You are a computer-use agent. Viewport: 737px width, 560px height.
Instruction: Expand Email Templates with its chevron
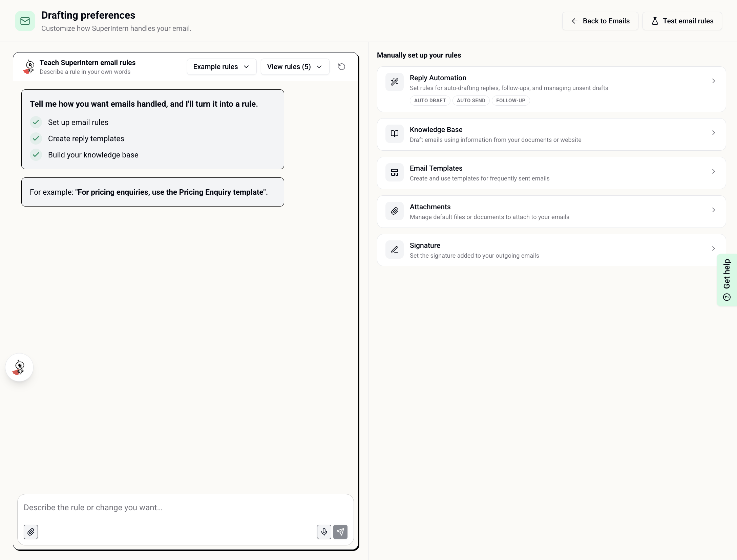(714, 171)
